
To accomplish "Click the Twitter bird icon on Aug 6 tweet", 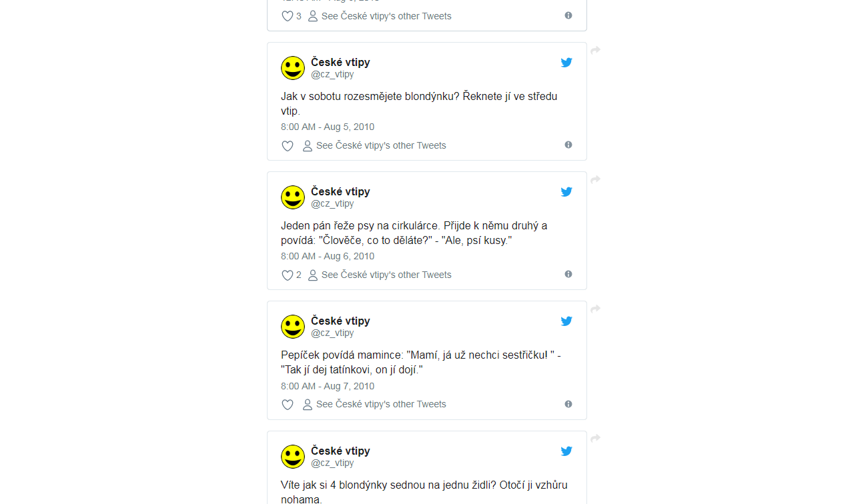I will coord(566,192).
